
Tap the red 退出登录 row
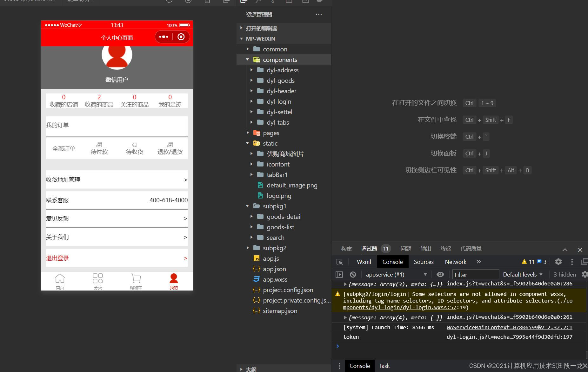click(117, 258)
